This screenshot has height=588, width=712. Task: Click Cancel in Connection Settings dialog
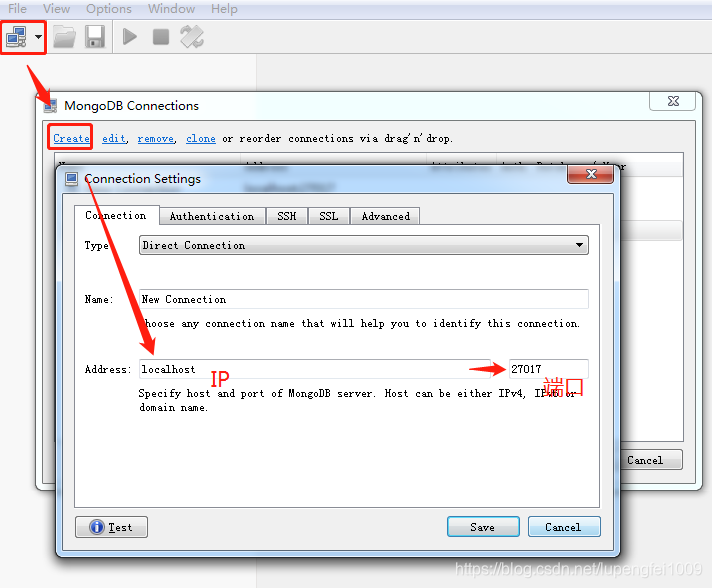tap(564, 527)
